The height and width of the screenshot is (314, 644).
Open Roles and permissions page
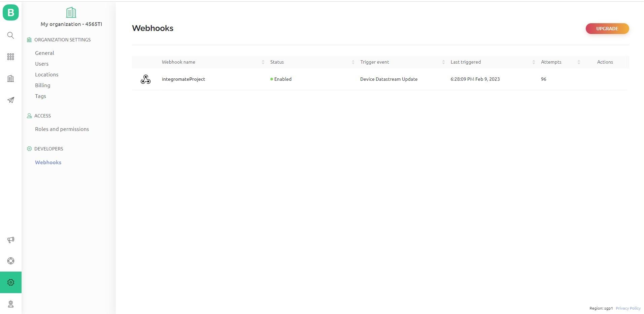pos(62,129)
